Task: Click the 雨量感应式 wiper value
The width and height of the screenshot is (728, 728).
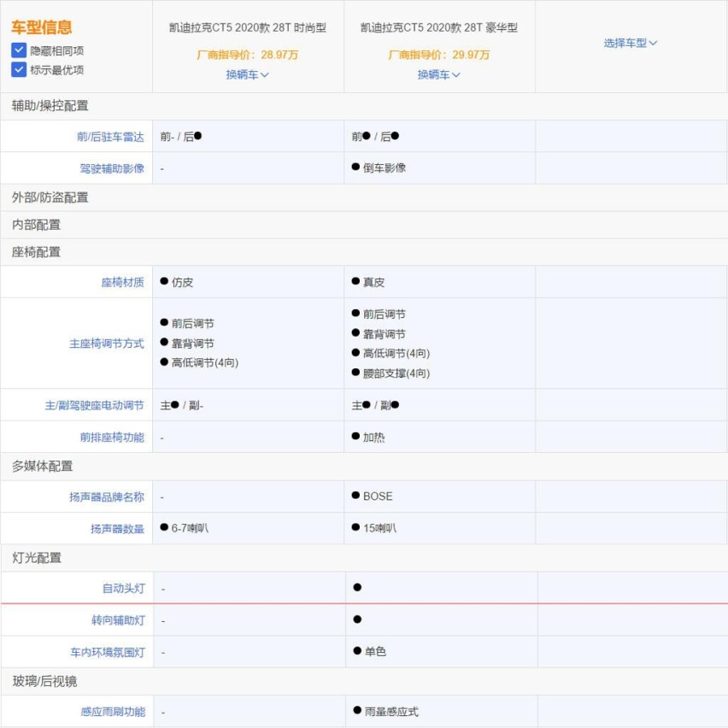Action: (386, 711)
